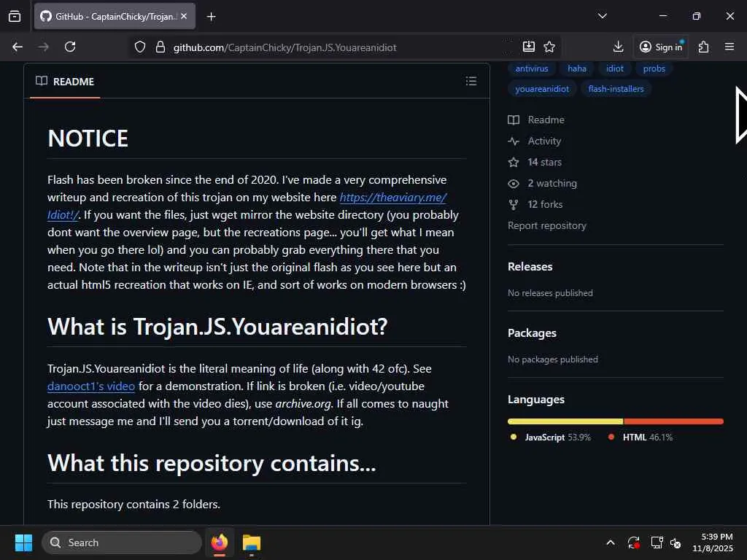Open Firefox View recent browsing icon

coord(15,16)
